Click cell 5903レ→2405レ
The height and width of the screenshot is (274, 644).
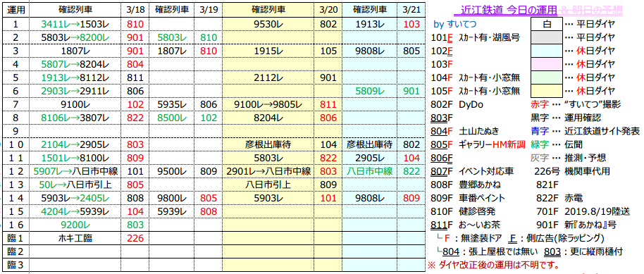point(75,197)
